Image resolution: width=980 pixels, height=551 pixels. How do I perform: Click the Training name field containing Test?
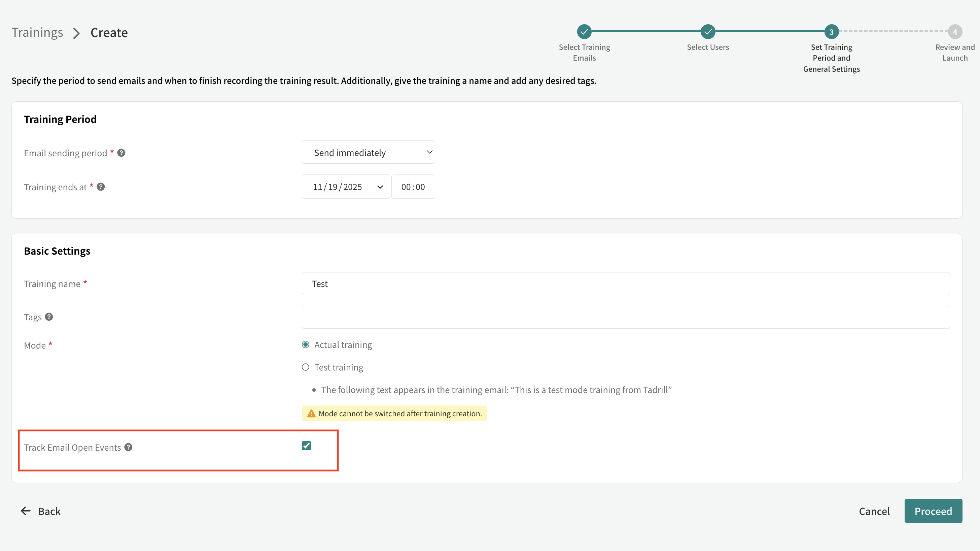point(626,284)
